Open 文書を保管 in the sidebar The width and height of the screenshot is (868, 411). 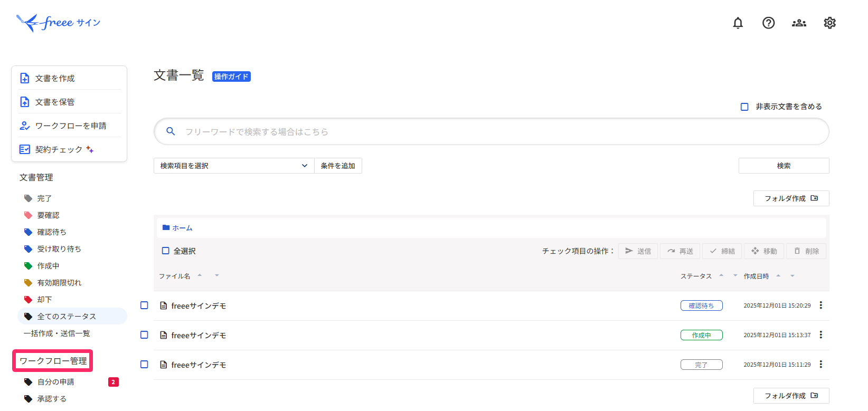[70, 102]
